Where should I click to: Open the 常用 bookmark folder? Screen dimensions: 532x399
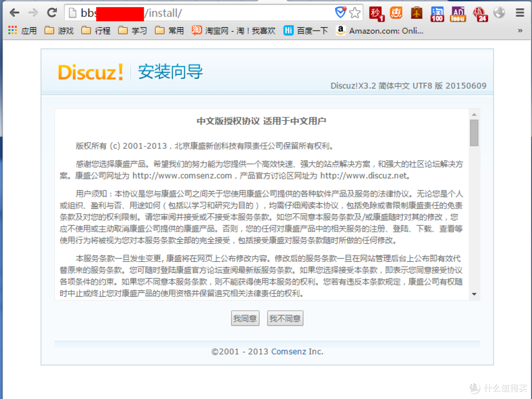[169, 31]
